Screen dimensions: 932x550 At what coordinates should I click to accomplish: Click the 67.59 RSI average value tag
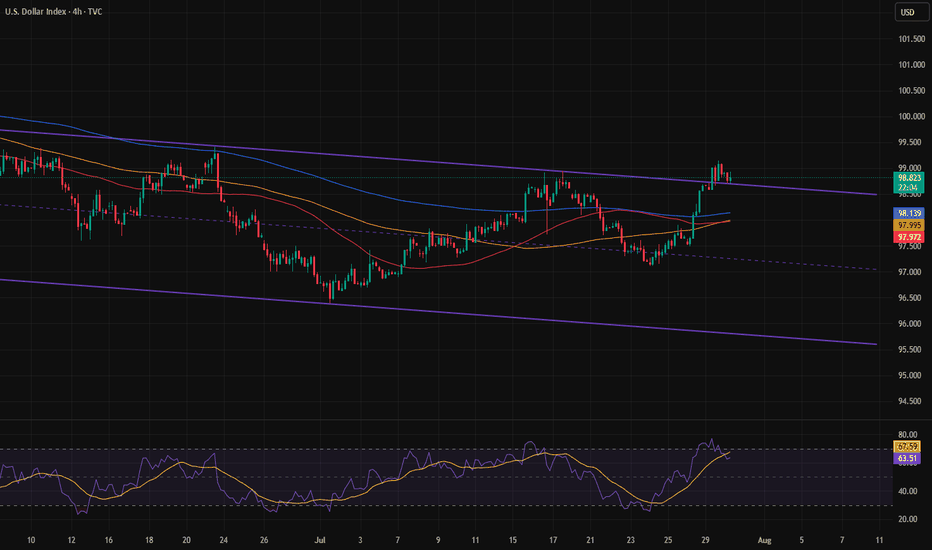pyautogui.click(x=908, y=447)
